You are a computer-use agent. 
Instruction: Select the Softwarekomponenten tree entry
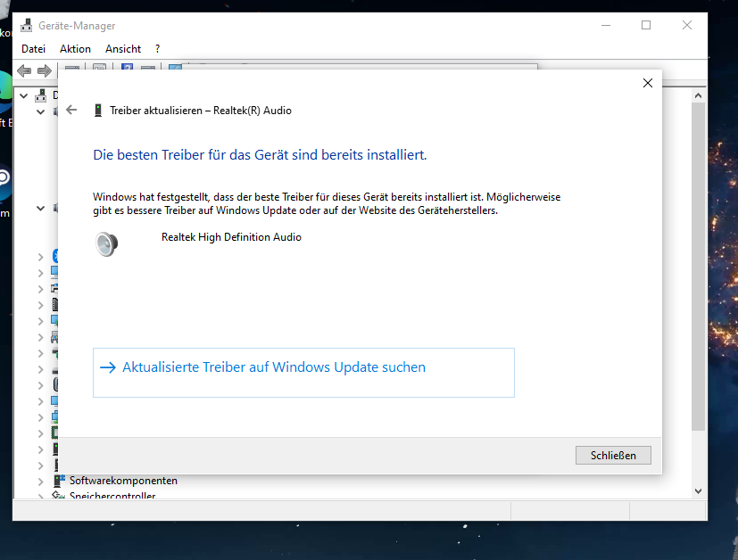[123, 481]
